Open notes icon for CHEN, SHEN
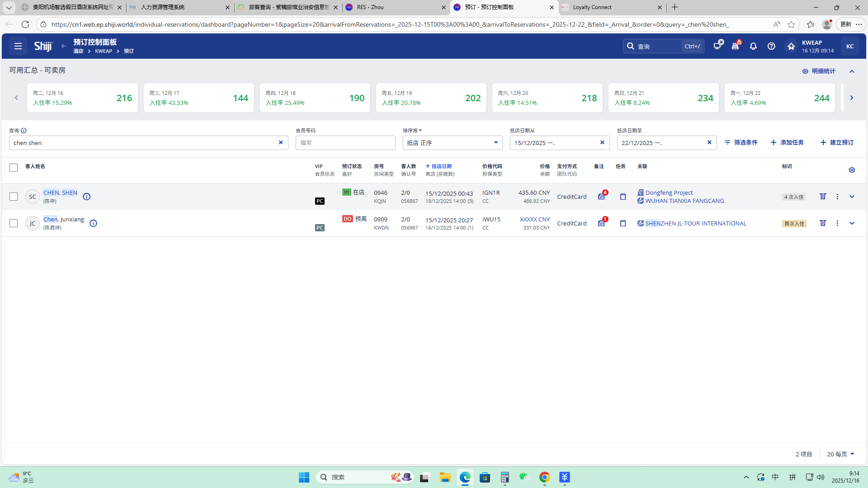This screenshot has height=488, width=868. 601,197
